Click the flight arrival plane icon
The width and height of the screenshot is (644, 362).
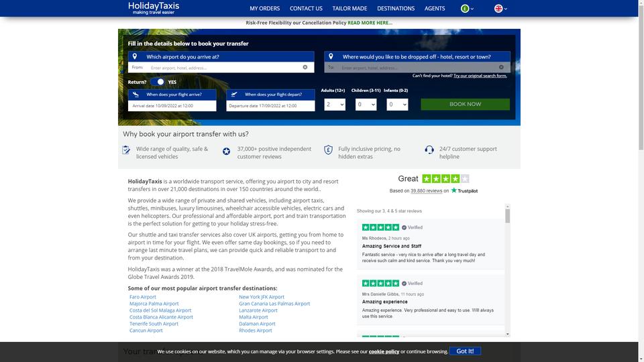point(136,95)
